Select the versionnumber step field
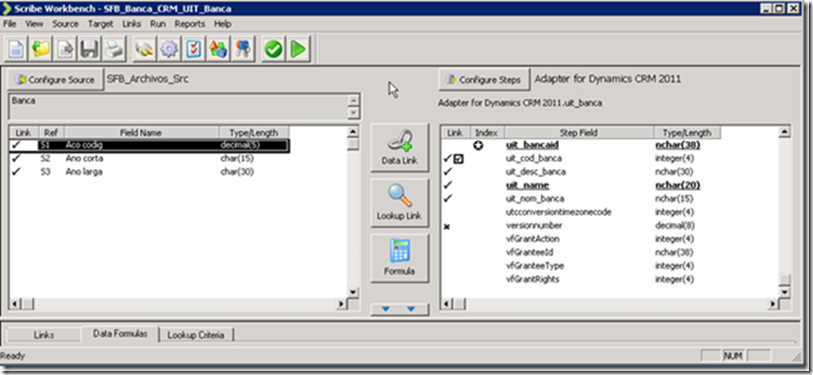This screenshot has width=813, height=375. (534, 226)
